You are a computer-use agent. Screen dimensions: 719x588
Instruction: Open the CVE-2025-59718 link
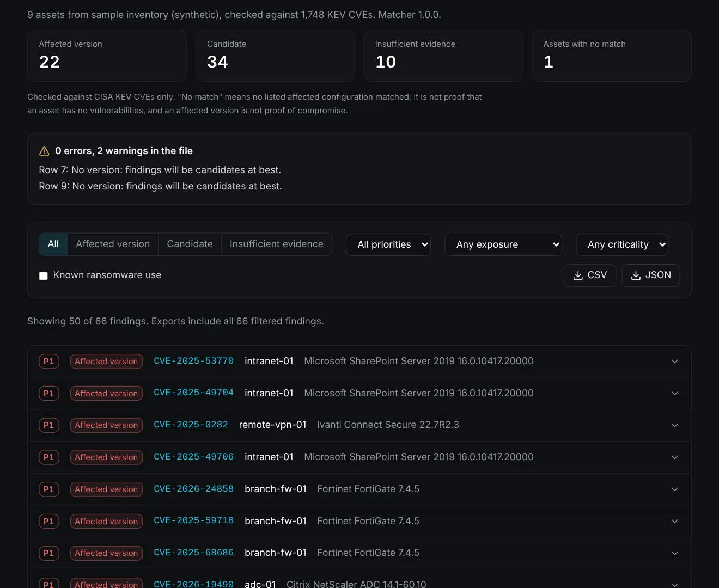(x=193, y=521)
